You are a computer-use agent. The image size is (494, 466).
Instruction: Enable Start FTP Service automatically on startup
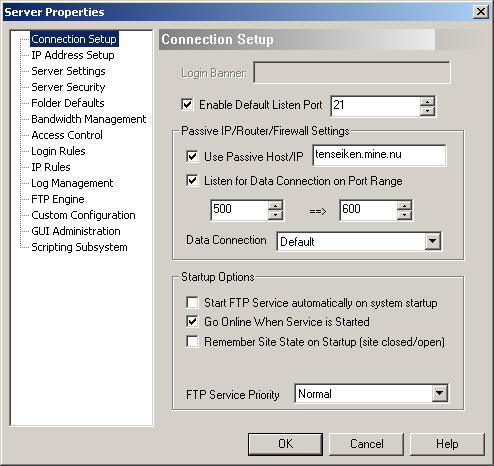pos(192,303)
